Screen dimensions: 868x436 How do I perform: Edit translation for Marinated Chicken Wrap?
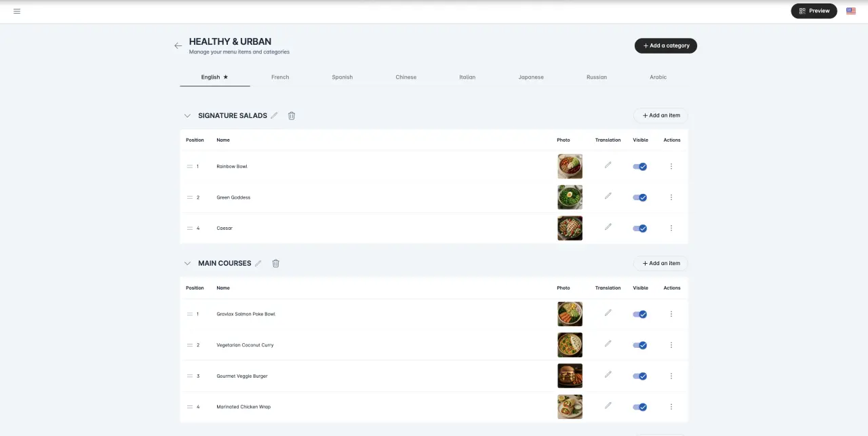(x=608, y=405)
